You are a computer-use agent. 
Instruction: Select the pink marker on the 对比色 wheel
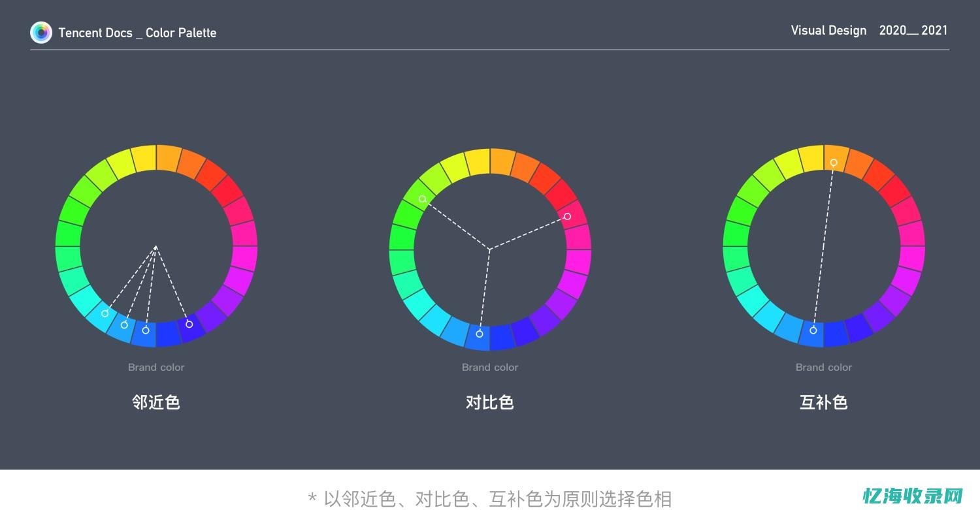click(567, 216)
